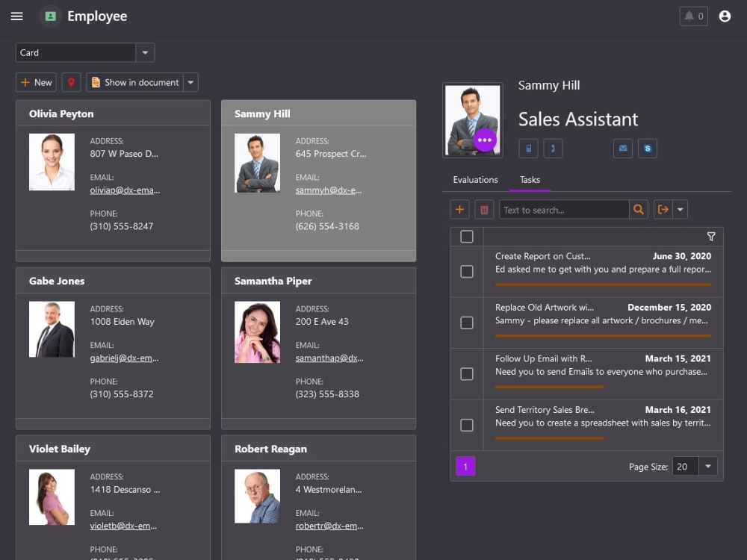Check the Create Report on Cust task
This screenshot has height=560, width=747.
pos(467,272)
